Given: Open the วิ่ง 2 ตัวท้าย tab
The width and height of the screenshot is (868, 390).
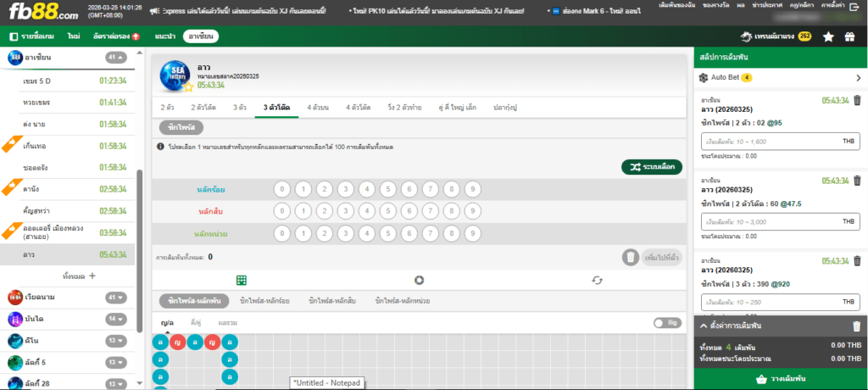Looking at the screenshot, I should pyautogui.click(x=405, y=108).
